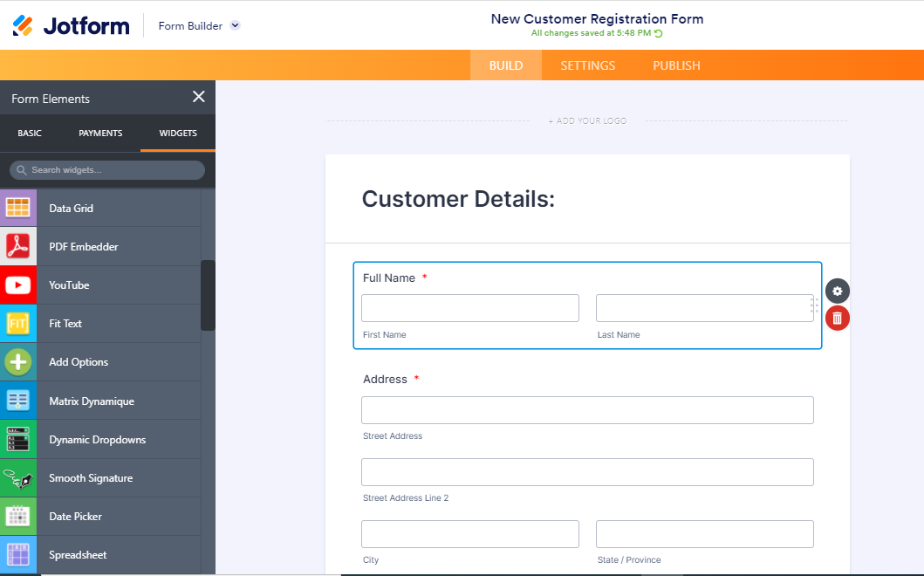Open the Form Builder dropdown arrow
Viewport: 924px width, 576px height.
pos(235,25)
